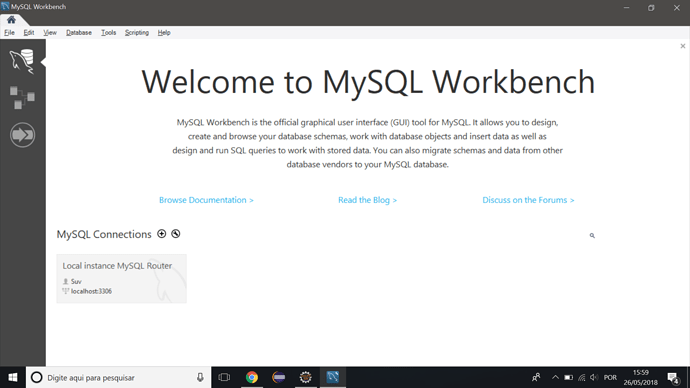Show hidden system tray icons

(x=555, y=377)
